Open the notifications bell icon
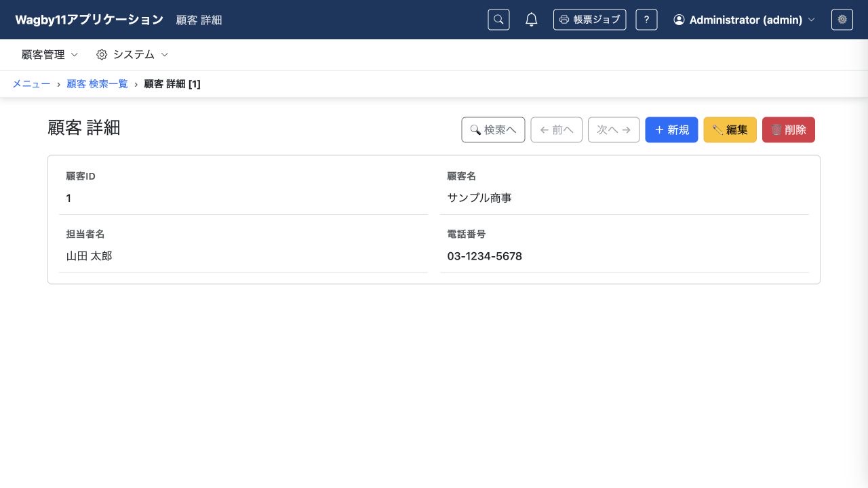 pyautogui.click(x=532, y=20)
